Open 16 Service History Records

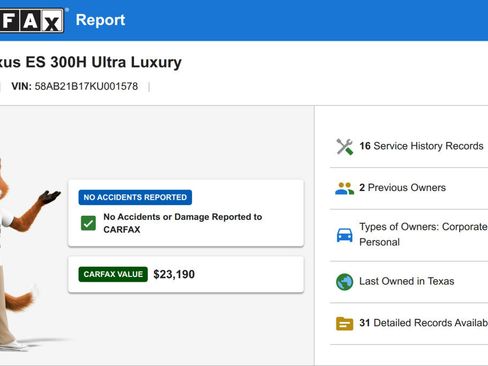(x=409, y=146)
